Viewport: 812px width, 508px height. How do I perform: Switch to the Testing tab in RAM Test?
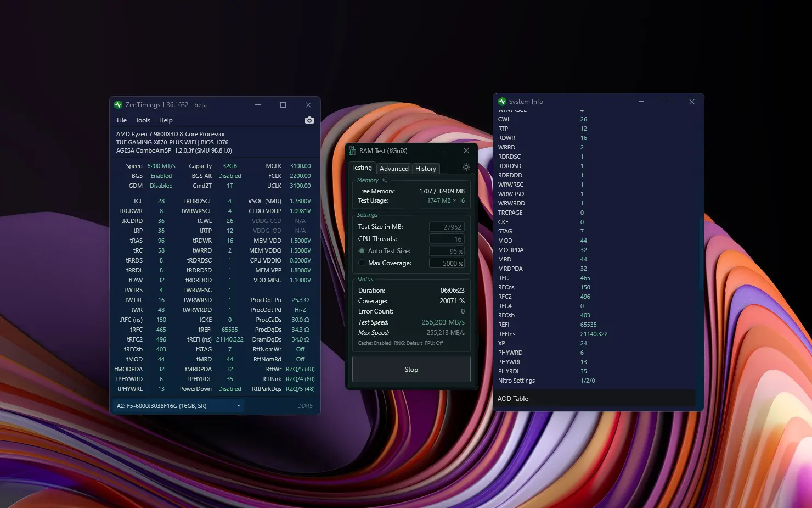(362, 168)
